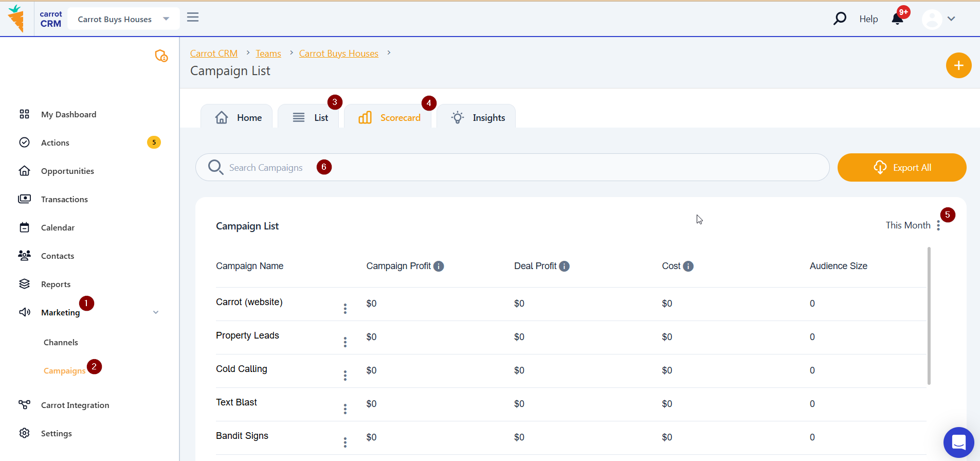Click the shield icon in sidebar

click(x=161, y=56)
